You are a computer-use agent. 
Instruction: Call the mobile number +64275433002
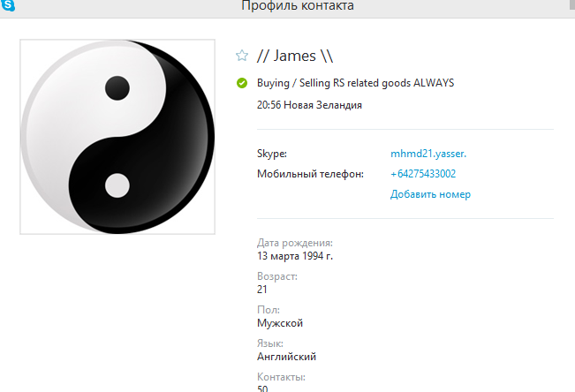(423, 174)
